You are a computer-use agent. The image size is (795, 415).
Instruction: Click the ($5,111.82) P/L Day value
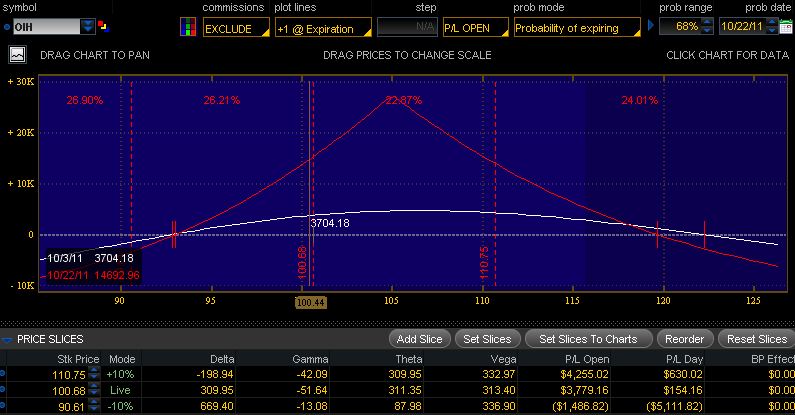tap(675, 406)
